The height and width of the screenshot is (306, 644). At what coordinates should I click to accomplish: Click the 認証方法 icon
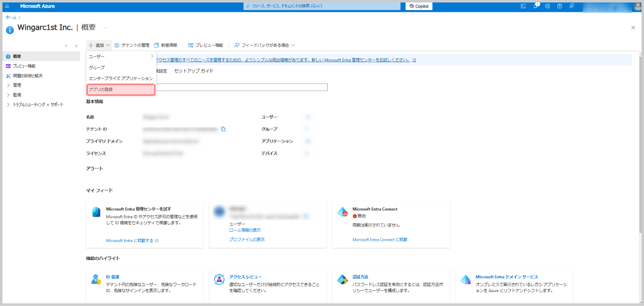[343, 279]
